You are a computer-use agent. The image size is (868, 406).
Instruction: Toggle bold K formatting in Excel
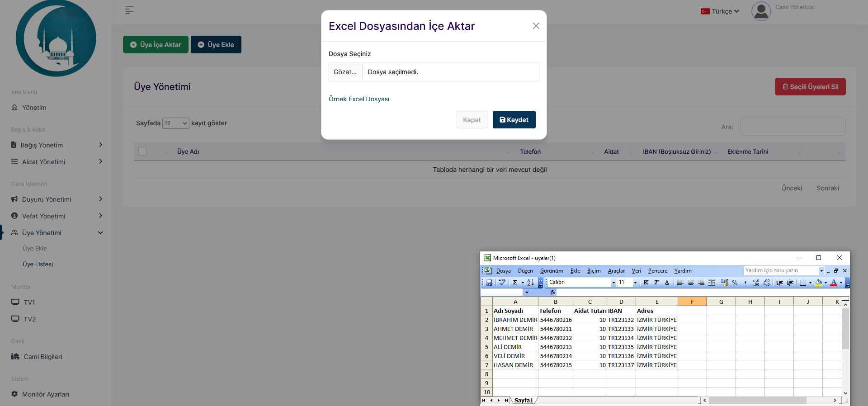click(x=646, y=283)
